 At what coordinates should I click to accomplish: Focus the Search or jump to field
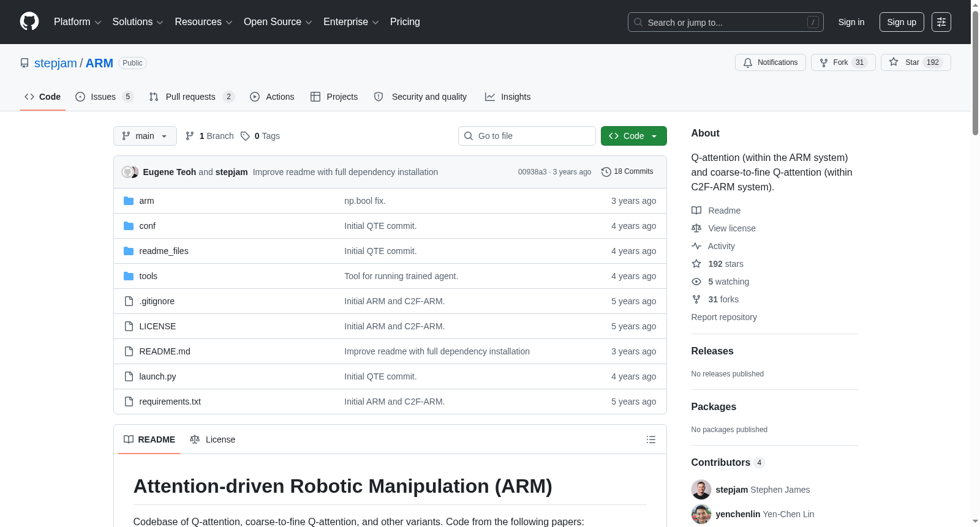point(725,22)
